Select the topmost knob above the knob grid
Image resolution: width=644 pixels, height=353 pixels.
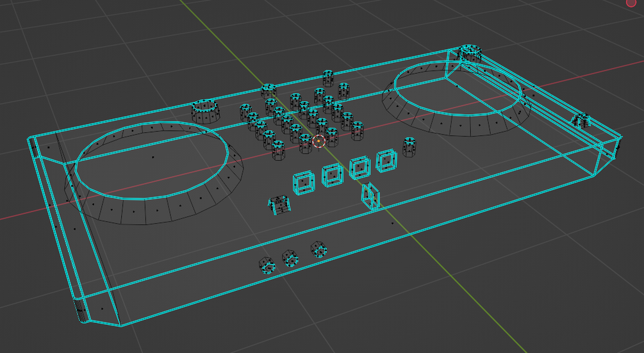pos(327,78)
